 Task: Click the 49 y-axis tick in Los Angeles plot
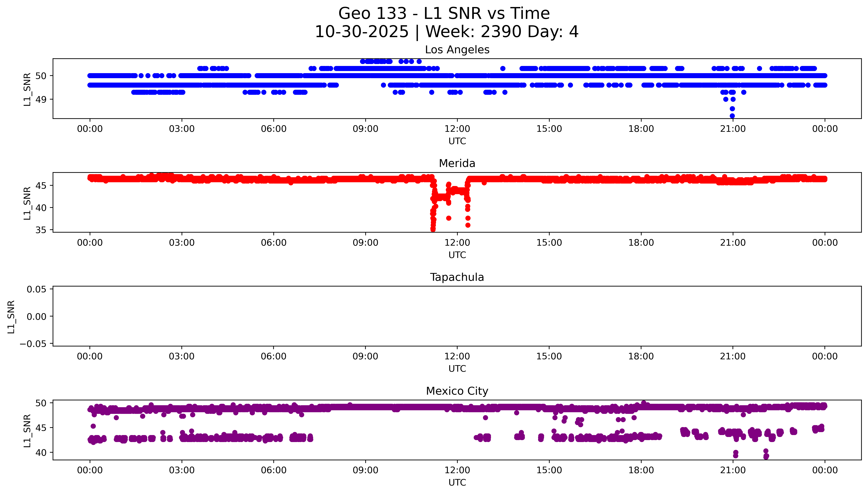(x=41, y=100)
